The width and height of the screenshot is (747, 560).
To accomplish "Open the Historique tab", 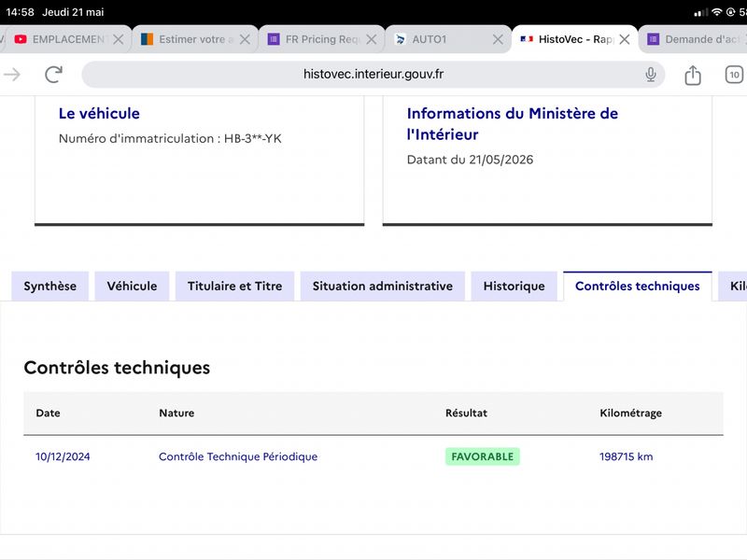I will pyautogui.click(x=514, y=287).
